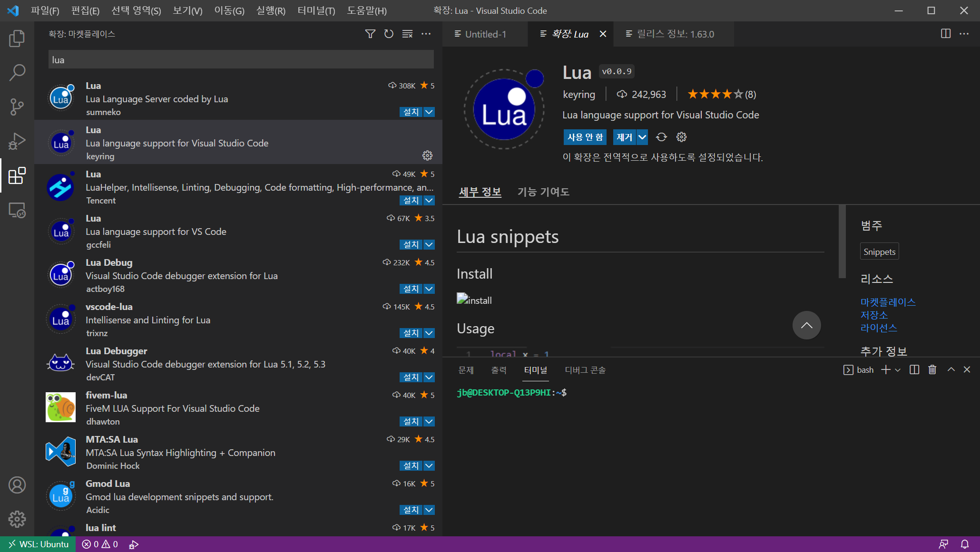Screen dimensions: 980x552
Task: Select the 문제 panel tab
Action: pos(466,370)
